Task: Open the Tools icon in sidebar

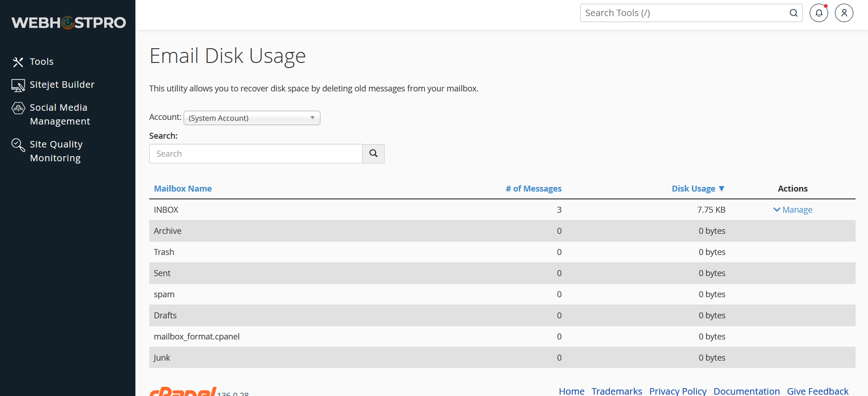Action: tap(18, 62)
